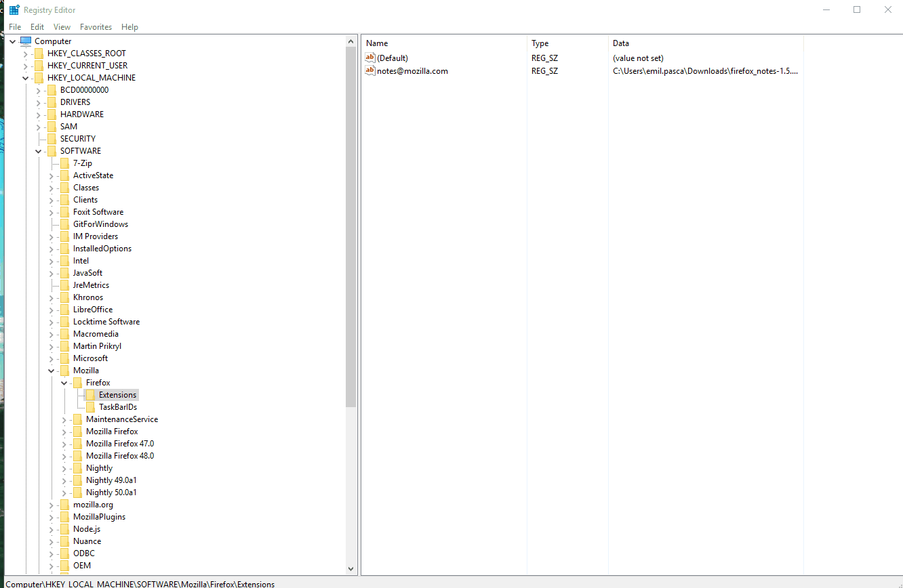Click the HKEY_LOCAL_MACHINE folder icon

[x=39, y=78]
